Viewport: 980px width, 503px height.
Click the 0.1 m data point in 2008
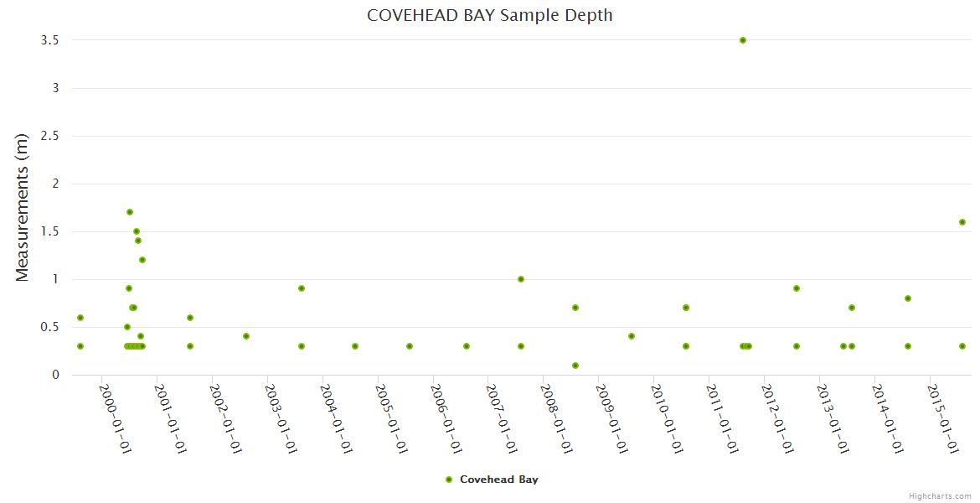click(575, 366)
